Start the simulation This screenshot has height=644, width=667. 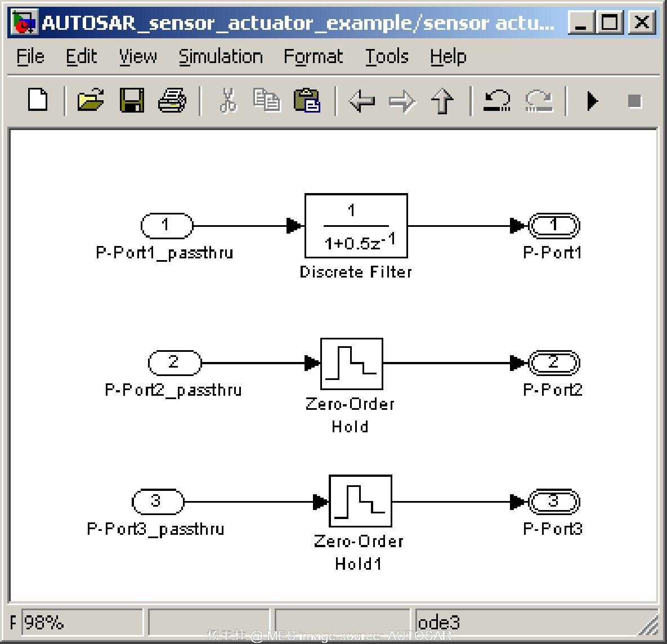592,101
